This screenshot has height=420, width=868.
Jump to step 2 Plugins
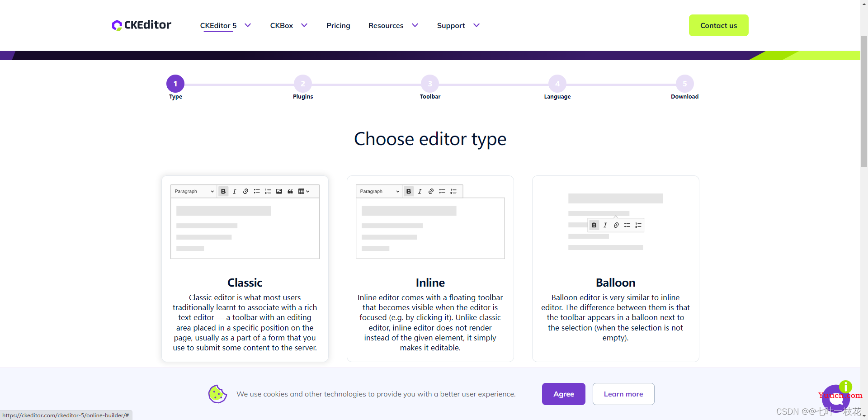303,84
